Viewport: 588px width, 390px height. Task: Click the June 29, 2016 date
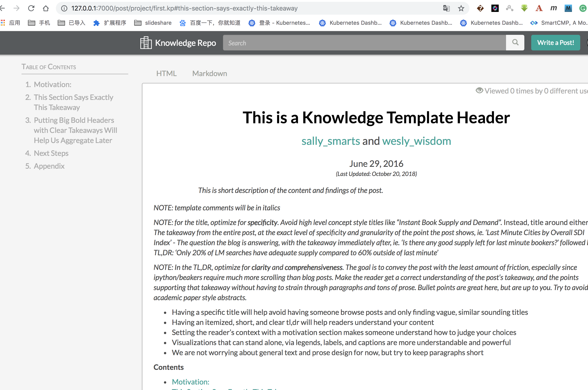click(376, 164)
